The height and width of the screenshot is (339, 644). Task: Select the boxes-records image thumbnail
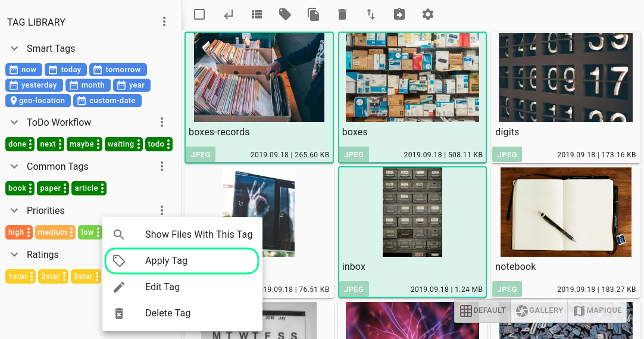click(259, 77)
